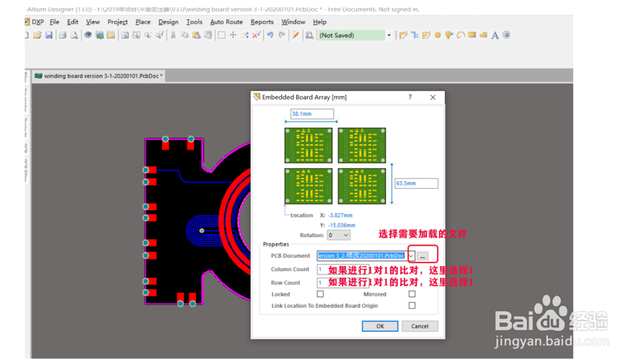Select the Place Polygon Plane tool
The width and height of the screenshot is (644, 363).
tap(484, 35)
